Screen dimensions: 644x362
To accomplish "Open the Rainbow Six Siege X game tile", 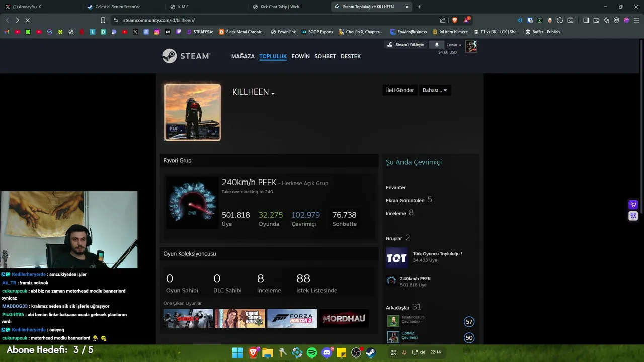I will pyautogui.click(x=188, y=318).
